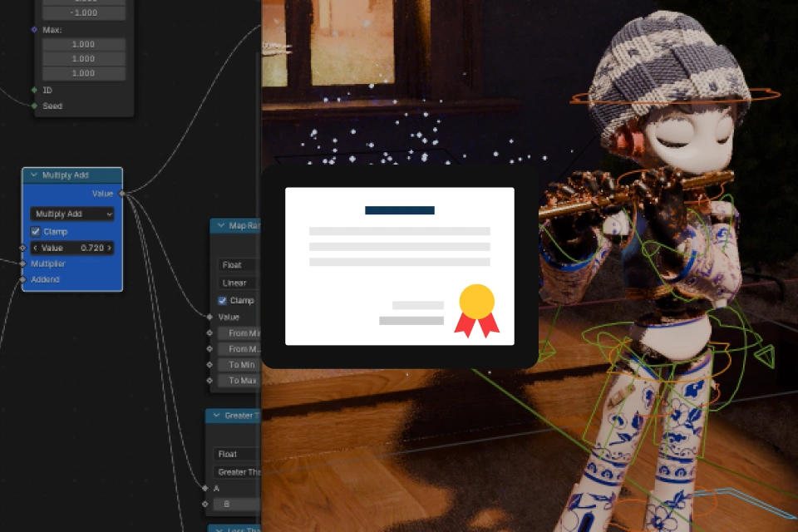Click the Max vector socket
The width and height of the screenshot is (798, 532).
(x=34, y=30)
